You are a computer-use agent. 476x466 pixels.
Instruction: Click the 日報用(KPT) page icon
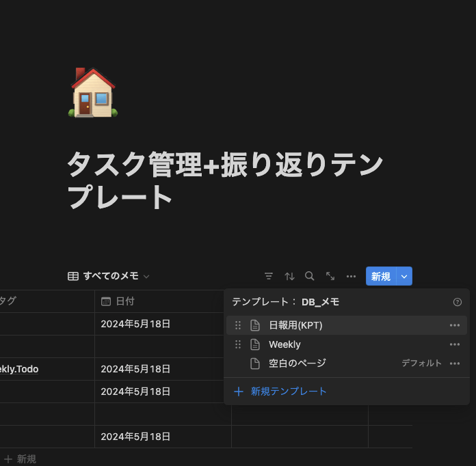(x=255, y=325)
